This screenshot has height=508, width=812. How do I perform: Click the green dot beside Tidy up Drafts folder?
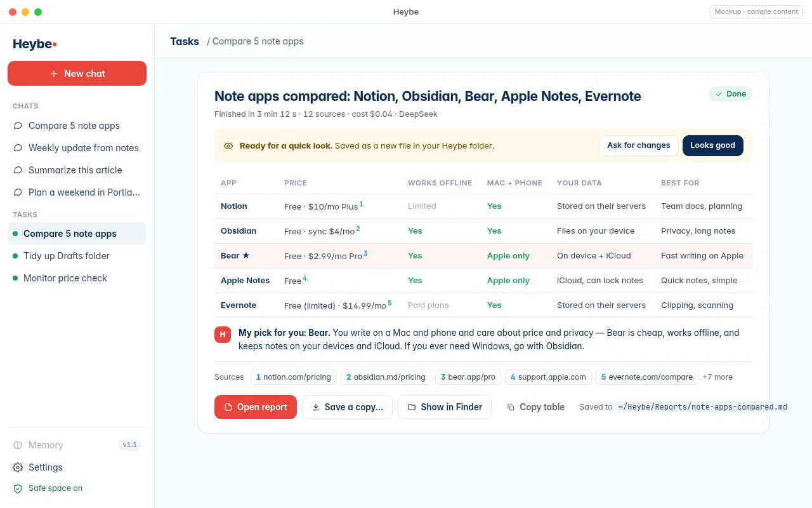[15, 256]
